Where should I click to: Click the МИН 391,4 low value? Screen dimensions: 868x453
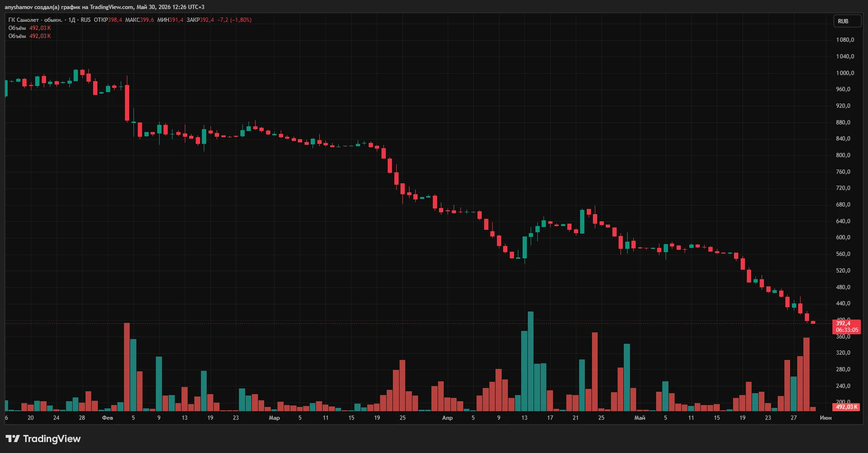[170, 20]
